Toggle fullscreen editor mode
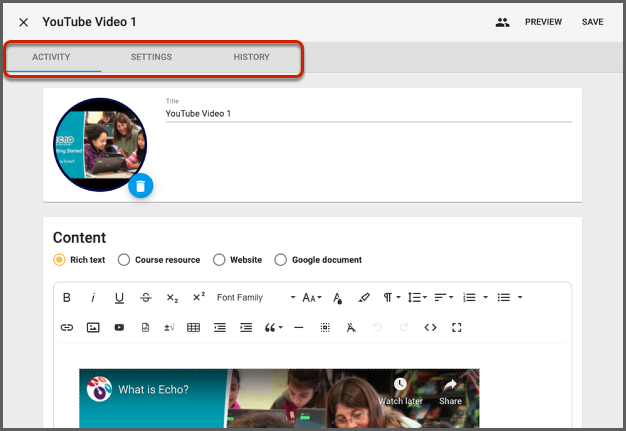 [457, 327]
